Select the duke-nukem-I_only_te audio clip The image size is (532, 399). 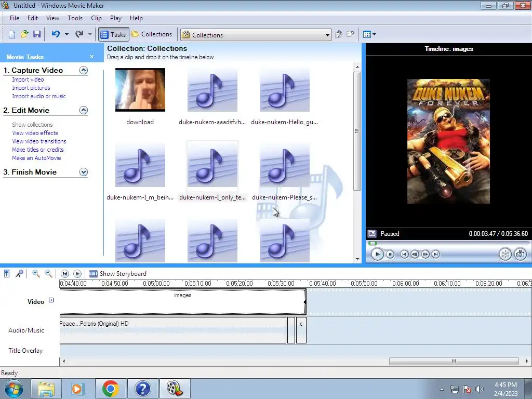pos(212,165)
